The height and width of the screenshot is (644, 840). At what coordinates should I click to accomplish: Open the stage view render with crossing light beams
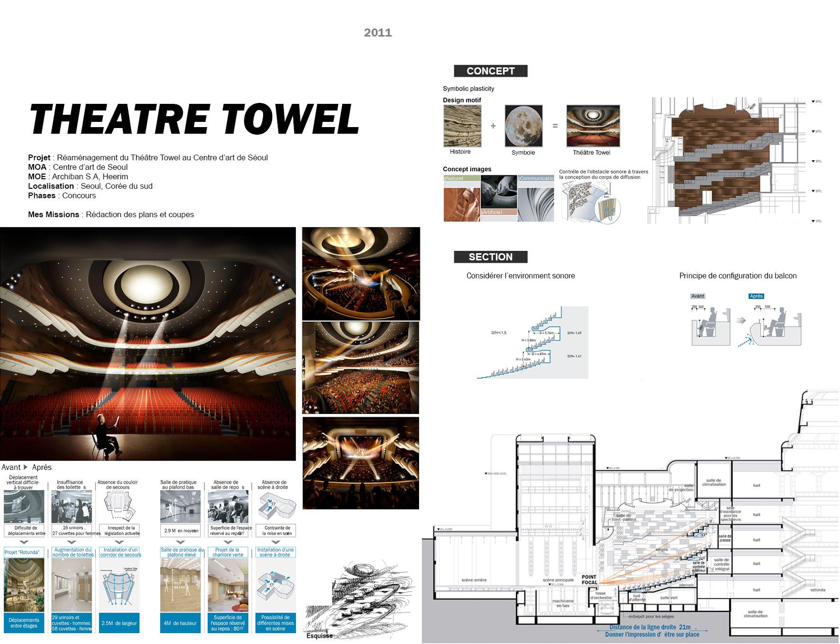(x=361, y=463)
